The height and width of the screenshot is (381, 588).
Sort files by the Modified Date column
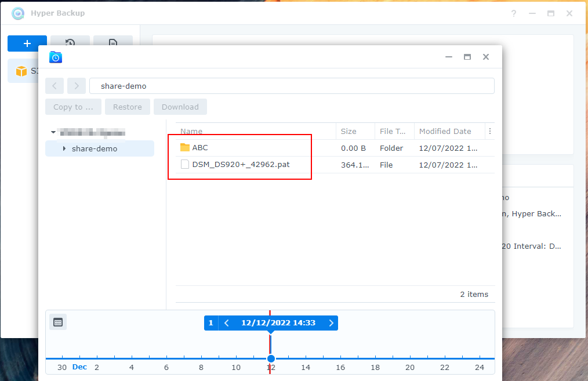pos(445,131)
